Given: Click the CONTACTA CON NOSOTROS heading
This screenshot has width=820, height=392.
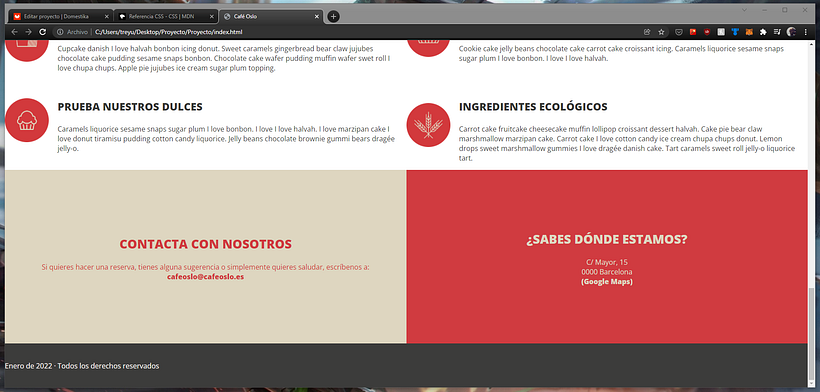Looking at the screenshot, I should pos(206,244).
